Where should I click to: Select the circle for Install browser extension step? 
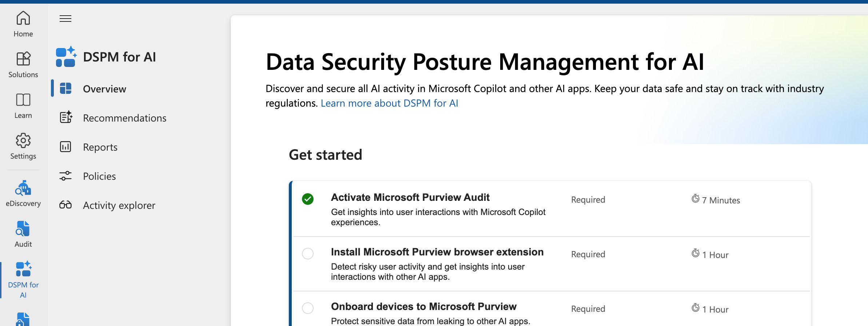click(x=308, y=254)
